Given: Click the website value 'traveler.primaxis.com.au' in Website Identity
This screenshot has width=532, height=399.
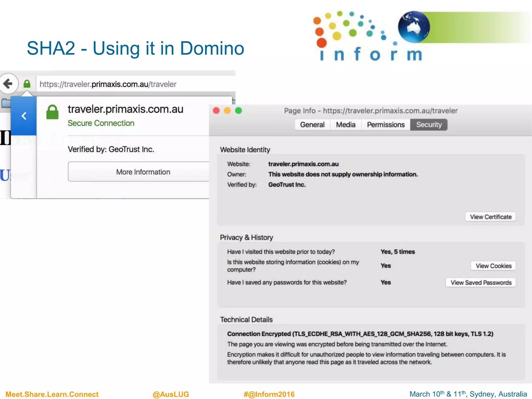Looking at the screenshot, I should click(x=303, y=164).
